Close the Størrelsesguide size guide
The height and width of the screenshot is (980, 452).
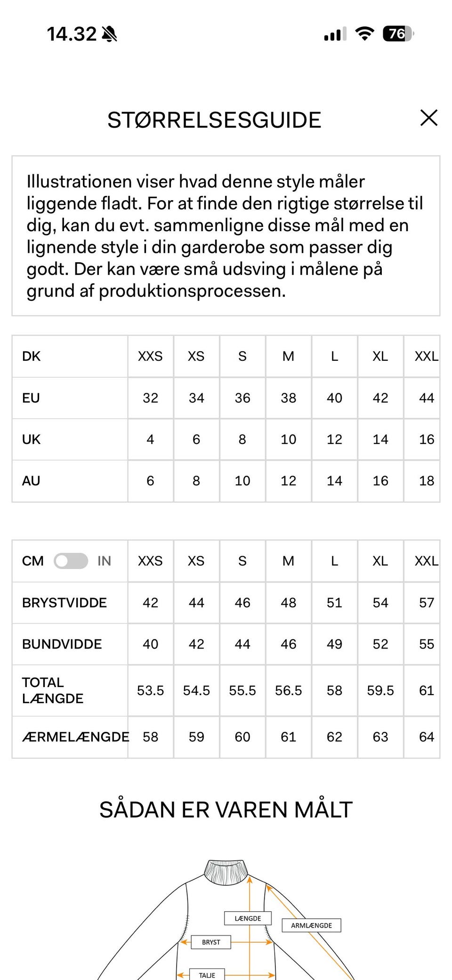[x=428, y=118]
